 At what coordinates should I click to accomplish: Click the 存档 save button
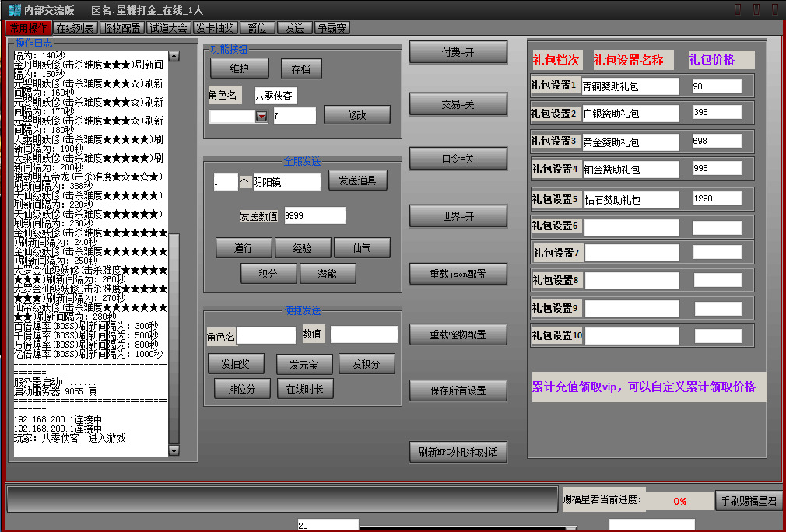coord(300,69)
